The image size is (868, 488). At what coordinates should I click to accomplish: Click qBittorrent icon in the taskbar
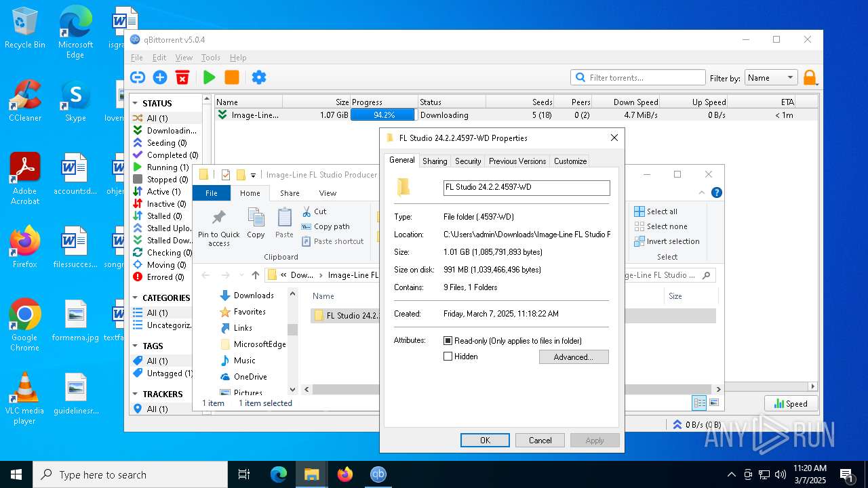click(378, 474)
